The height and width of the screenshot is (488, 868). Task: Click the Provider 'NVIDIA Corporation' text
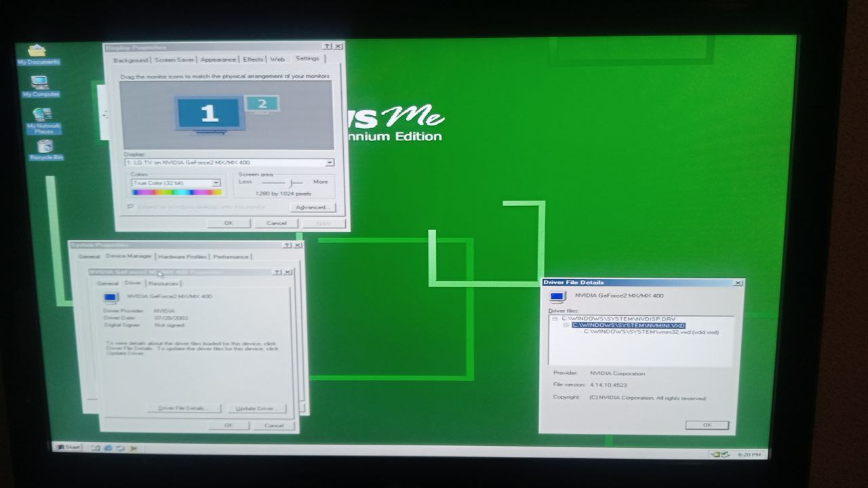pyautogui.click(x=617, y=373)
